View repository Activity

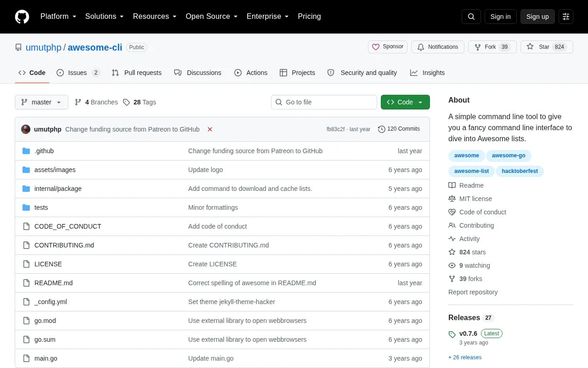pyautogui.click(x=464, y=239)
